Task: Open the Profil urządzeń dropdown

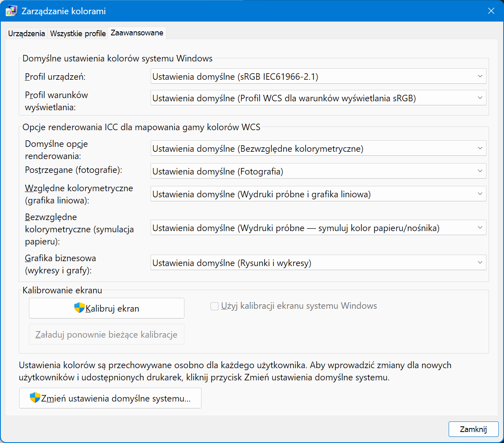Action: click(x=318, y=76)
